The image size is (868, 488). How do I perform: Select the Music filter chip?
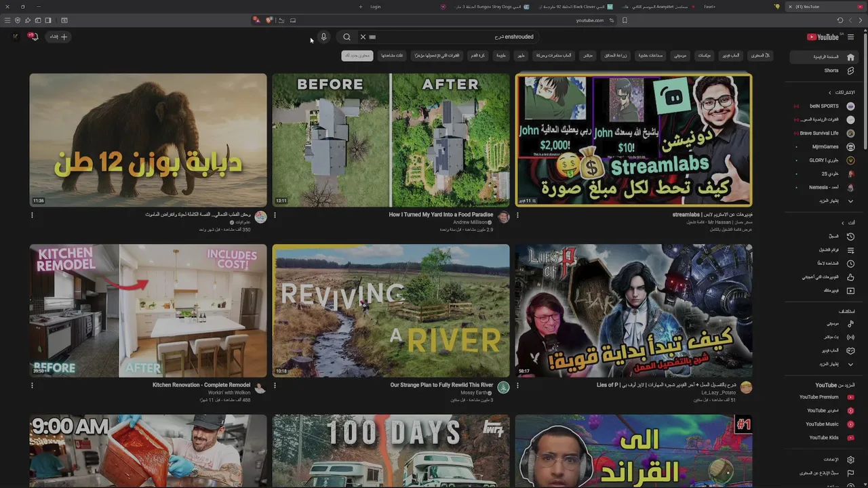tap(680, 56)
